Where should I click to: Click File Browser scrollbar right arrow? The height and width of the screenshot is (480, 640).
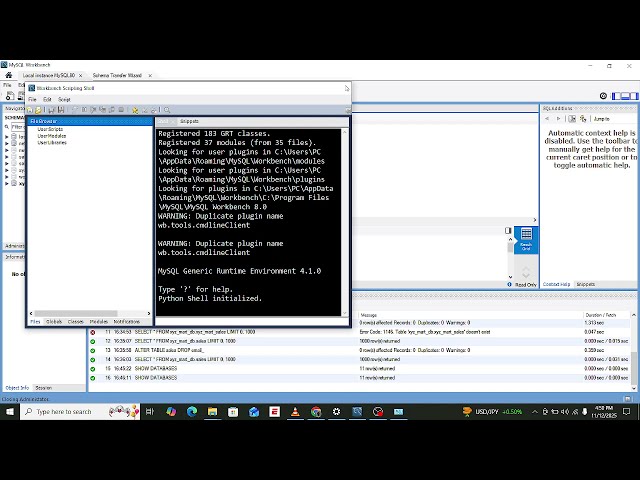(x=149, y=313)
